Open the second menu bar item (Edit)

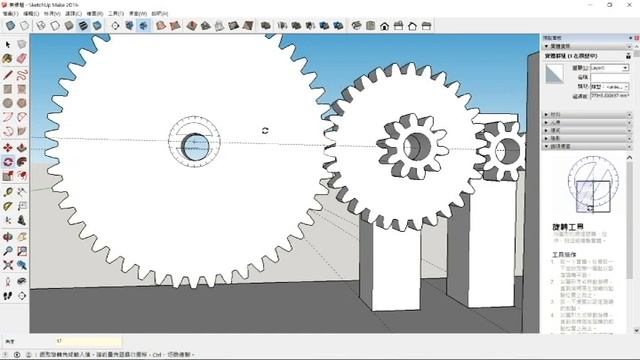tap(31, 13)
